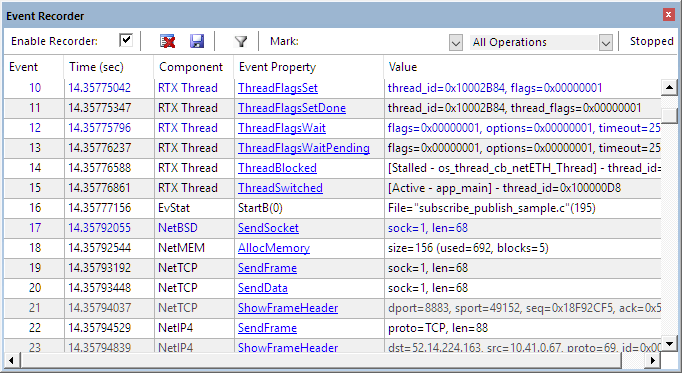
Task: Open ShowFrameHeader link in event 23
Action: [288, 347]
